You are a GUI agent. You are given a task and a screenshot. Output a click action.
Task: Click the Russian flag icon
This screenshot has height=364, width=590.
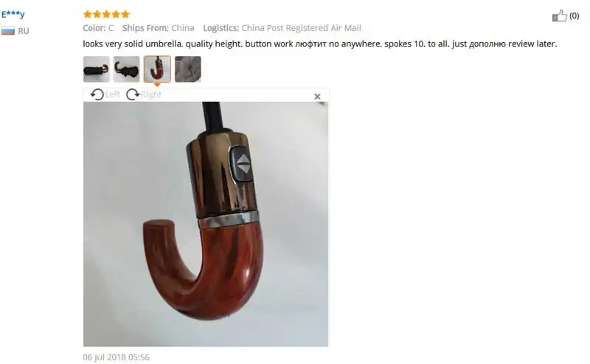pos(8,31)
